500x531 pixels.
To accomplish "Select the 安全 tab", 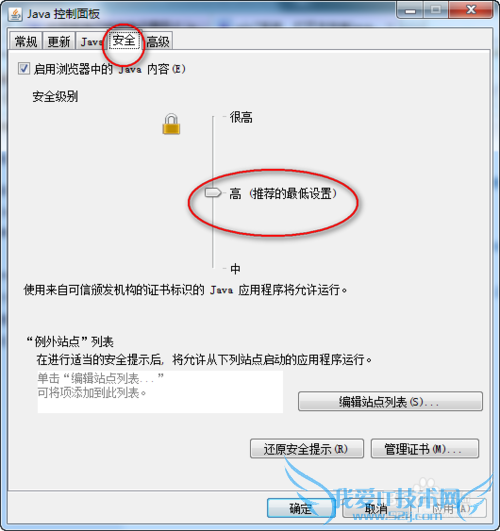I will pos(124,40).
